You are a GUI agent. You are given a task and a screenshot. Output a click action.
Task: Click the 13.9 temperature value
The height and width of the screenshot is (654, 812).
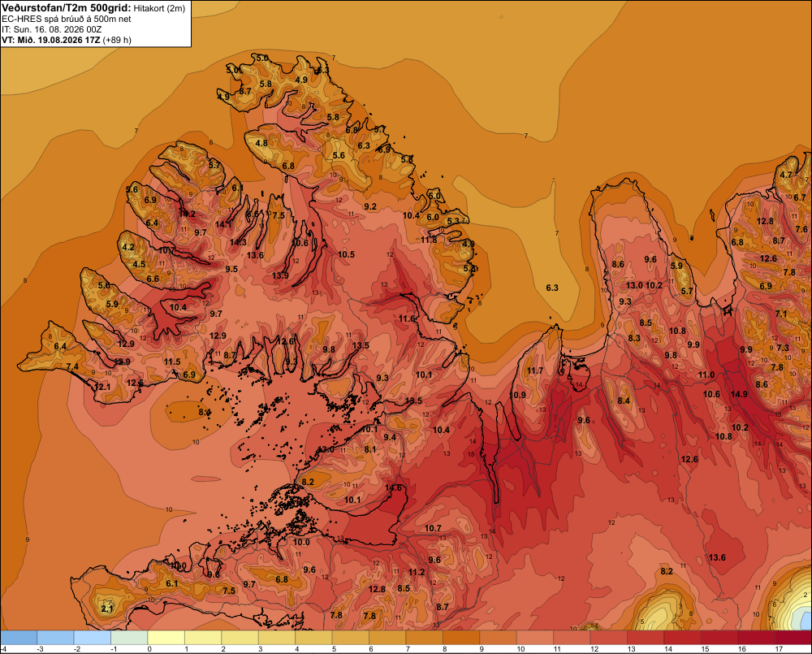280,275
